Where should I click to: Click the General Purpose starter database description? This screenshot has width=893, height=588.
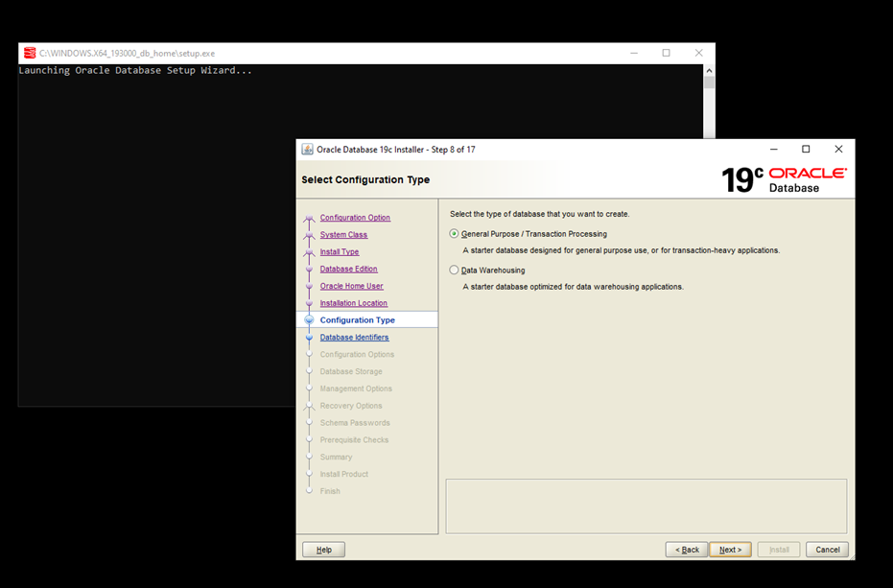click(x=622, y=250)
